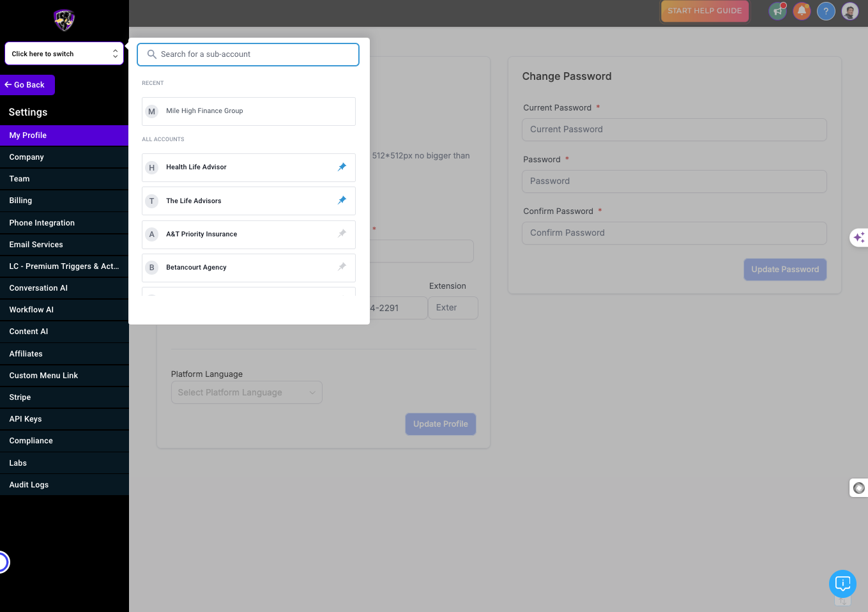The width and height of the screenshot is (868, 612).
Task: Open Custom Menu Link settings
Action: click(x=64, y=376)
